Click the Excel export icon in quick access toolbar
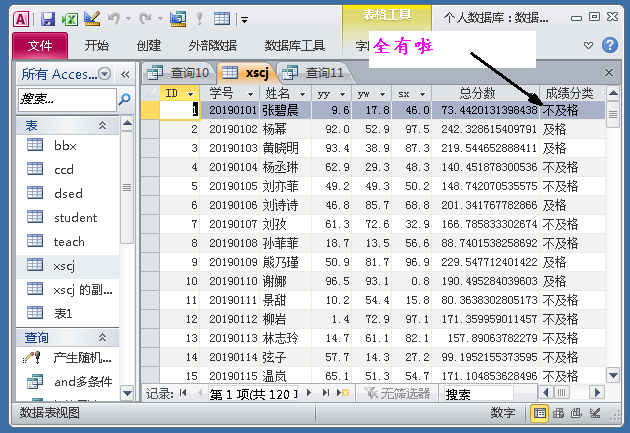The width and height of the screenshot is (630, 433). [70, 18]
